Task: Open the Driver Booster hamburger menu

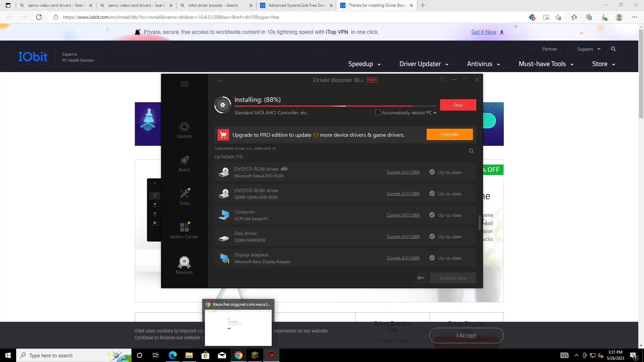Action: [x=184, y=84]
